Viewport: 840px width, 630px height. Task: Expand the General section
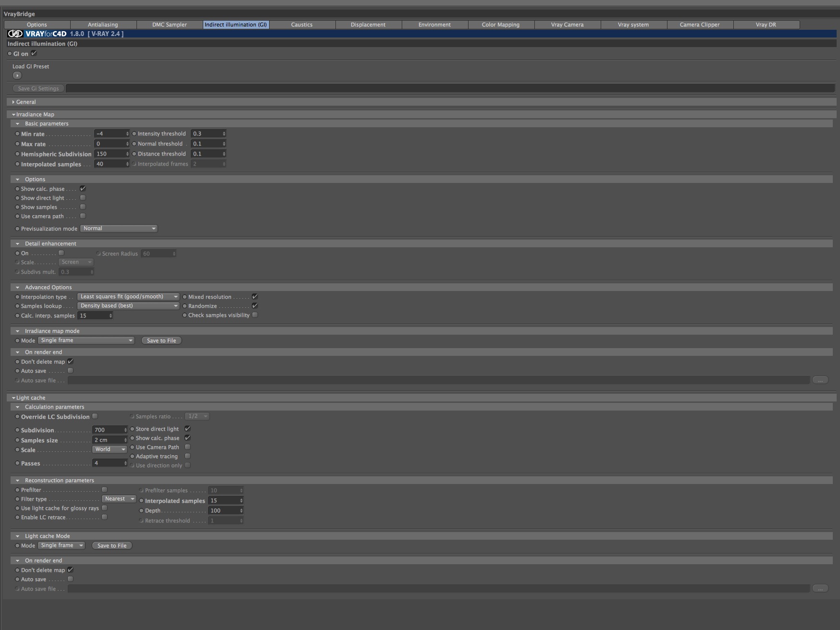click(x=13, y=102)
